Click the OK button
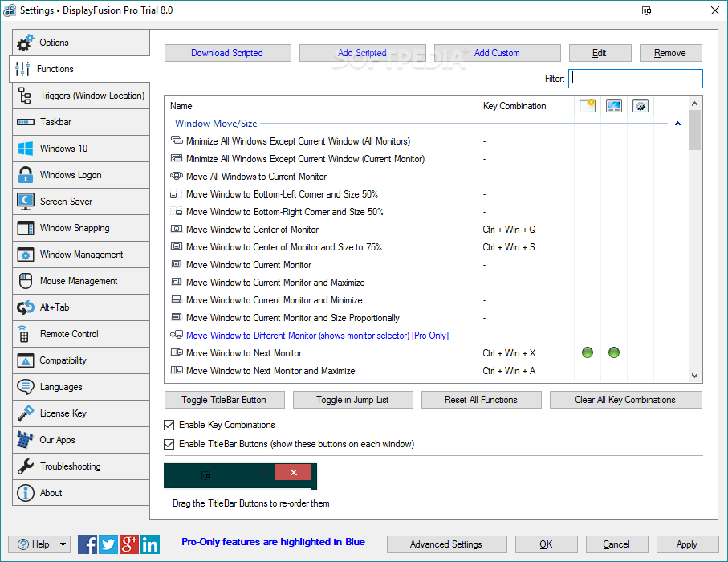728x562 pixels. click(x=546, y=544)
